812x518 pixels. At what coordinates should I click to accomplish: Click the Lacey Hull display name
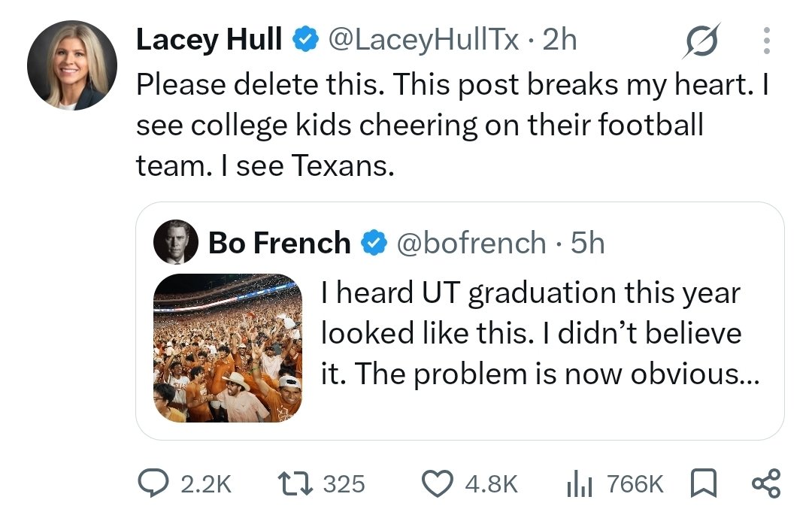pos(209,39)
